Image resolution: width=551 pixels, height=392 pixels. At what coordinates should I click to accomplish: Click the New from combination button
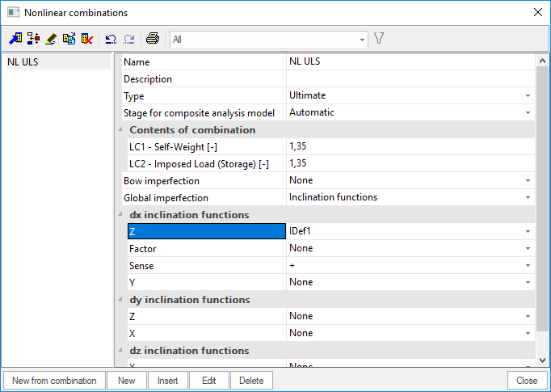click(54, 381)
